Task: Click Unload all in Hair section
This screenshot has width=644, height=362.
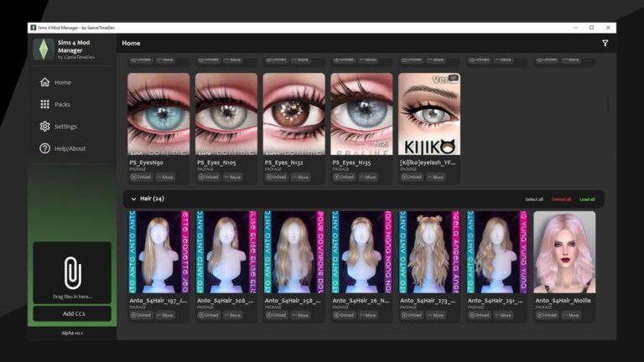Action: 561,199
